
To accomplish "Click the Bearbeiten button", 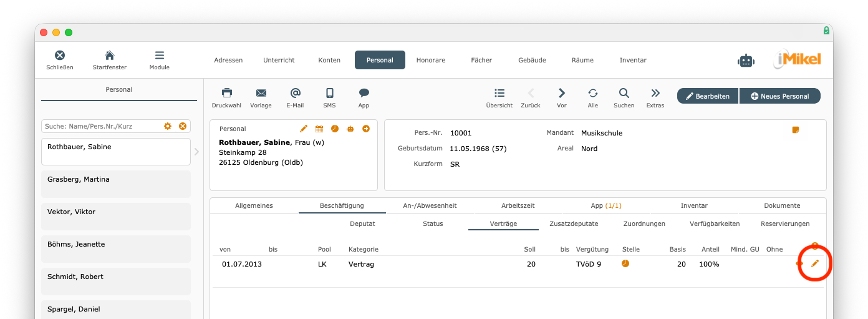I will point(708,96).
